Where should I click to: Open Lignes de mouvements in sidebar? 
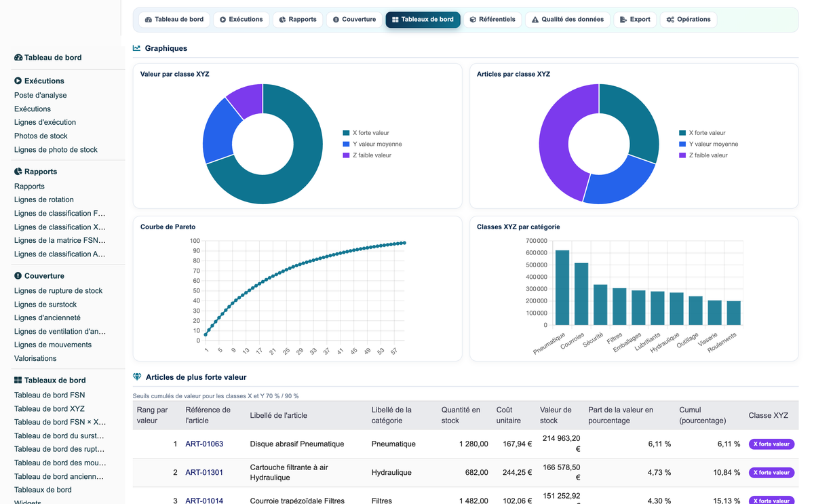pos(53,345)
